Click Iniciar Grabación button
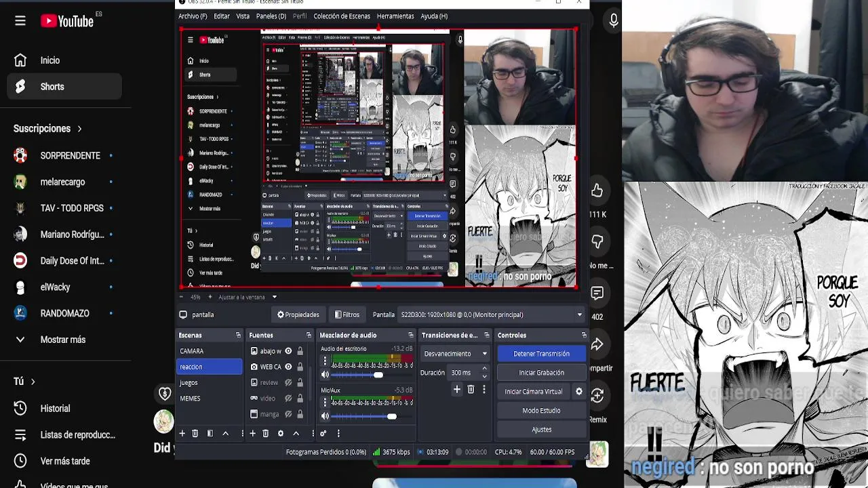This screenshot has width=868, height=488. pos(541,372)
